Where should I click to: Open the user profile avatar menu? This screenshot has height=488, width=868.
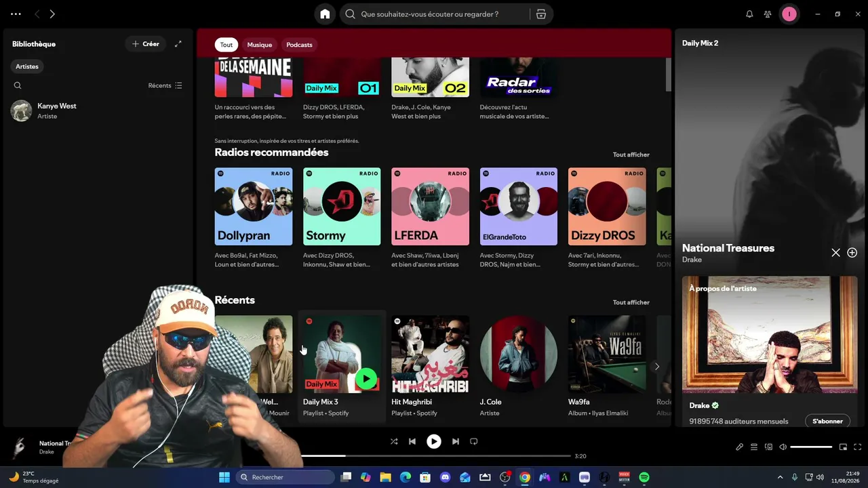[x=789, y=14]
